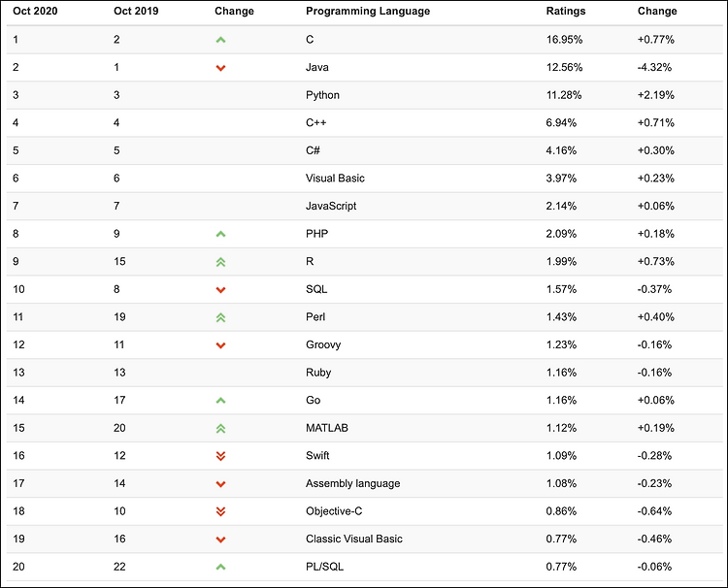This screenshot has width=728, height=588.
Task: Select the Python language name
Action: [322, 95]
